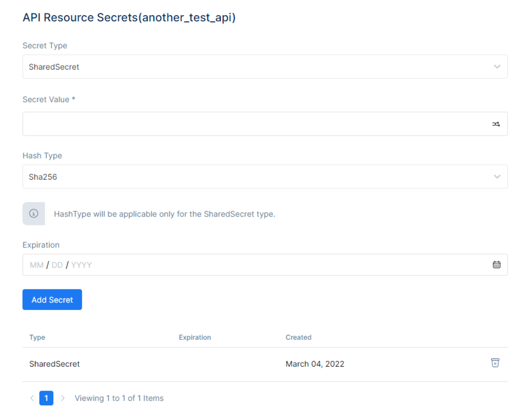This screenshot has height=420, width=531.
Task: Open the Hash Type dropdown
Action: pos(265,177)
